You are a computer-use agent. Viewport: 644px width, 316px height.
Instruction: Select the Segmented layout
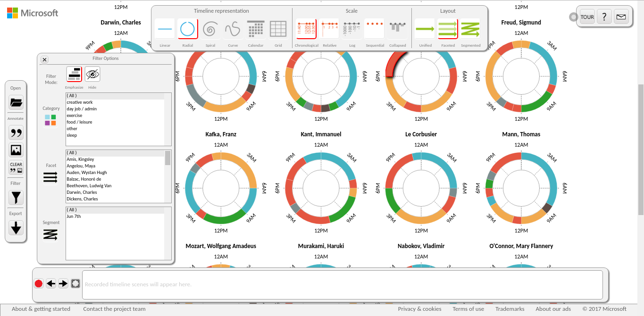[x=470, y=29]
